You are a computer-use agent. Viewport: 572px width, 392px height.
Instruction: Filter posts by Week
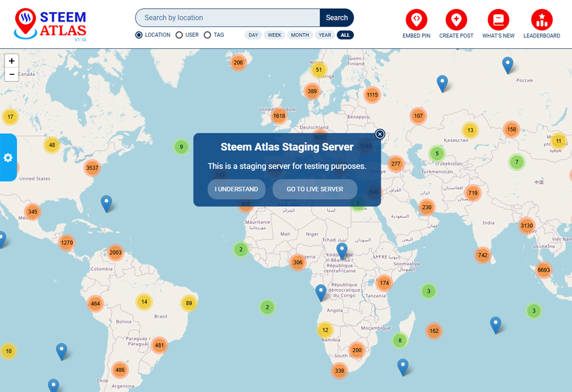pos(275,35)
